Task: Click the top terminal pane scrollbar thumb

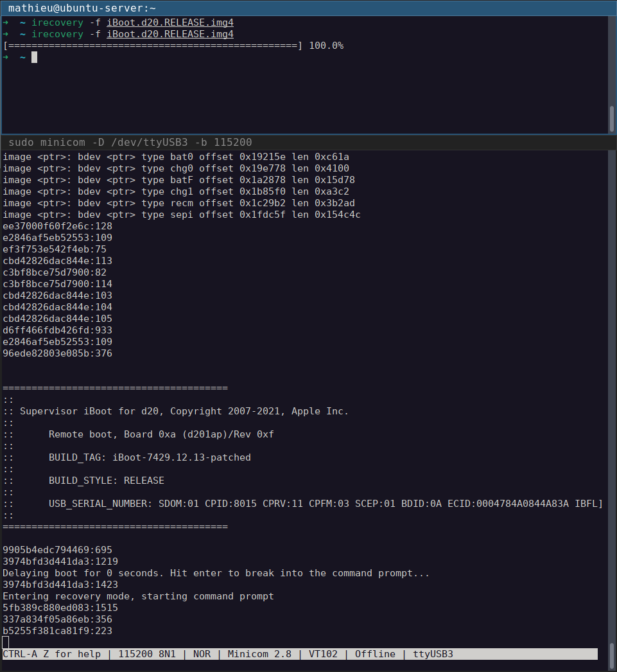Action: click(612, 119)
